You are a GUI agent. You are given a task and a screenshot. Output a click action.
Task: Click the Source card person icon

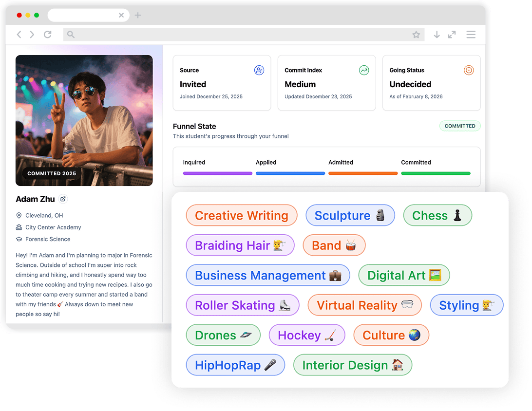coord(259,70)
